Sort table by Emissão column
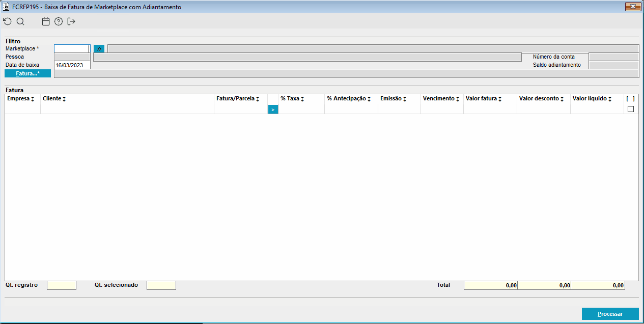644x324 pixels. (393, 99)
